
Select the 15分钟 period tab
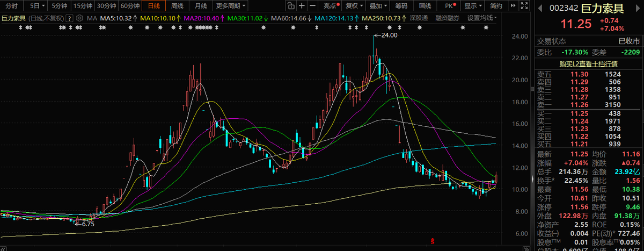pyautogui.click(x=83, y=6)
